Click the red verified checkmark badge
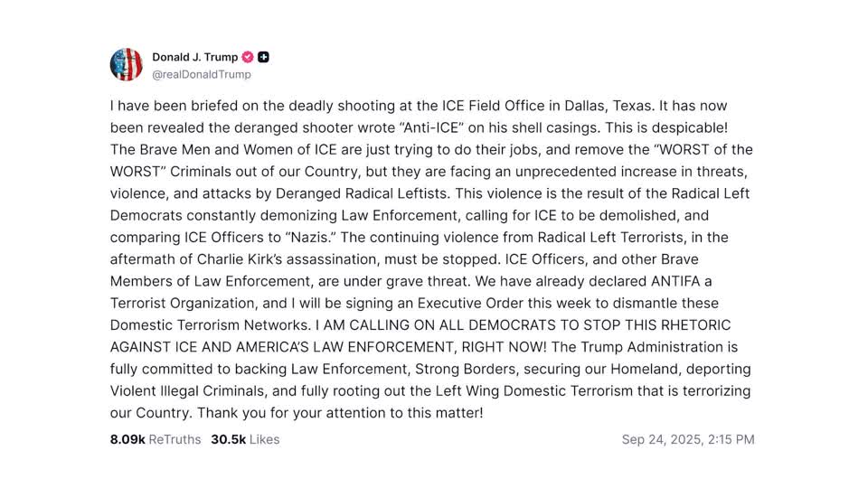 (248, 57)
